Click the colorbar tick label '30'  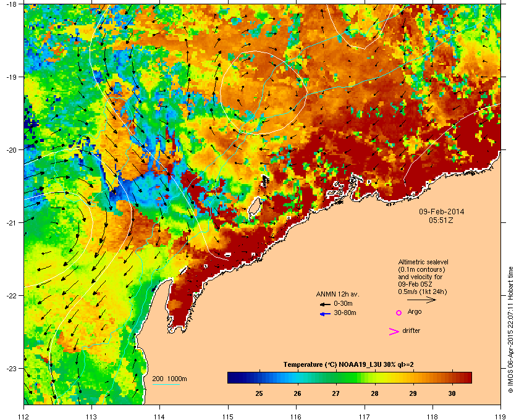[x=452, y=393]
